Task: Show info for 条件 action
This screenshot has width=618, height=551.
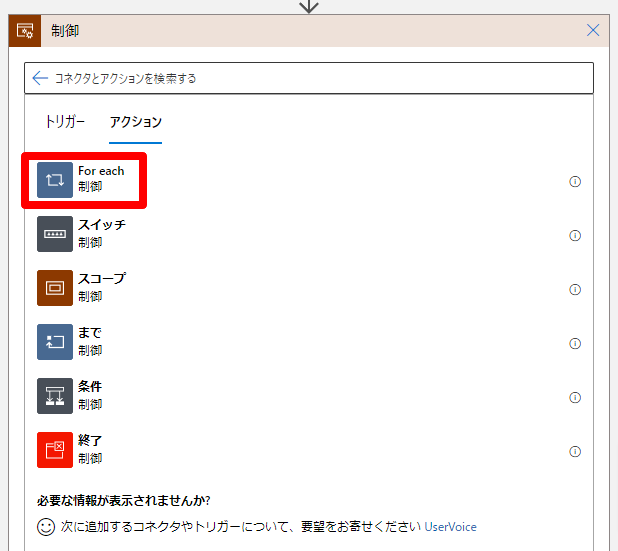Action: click(x=575, y=397)
